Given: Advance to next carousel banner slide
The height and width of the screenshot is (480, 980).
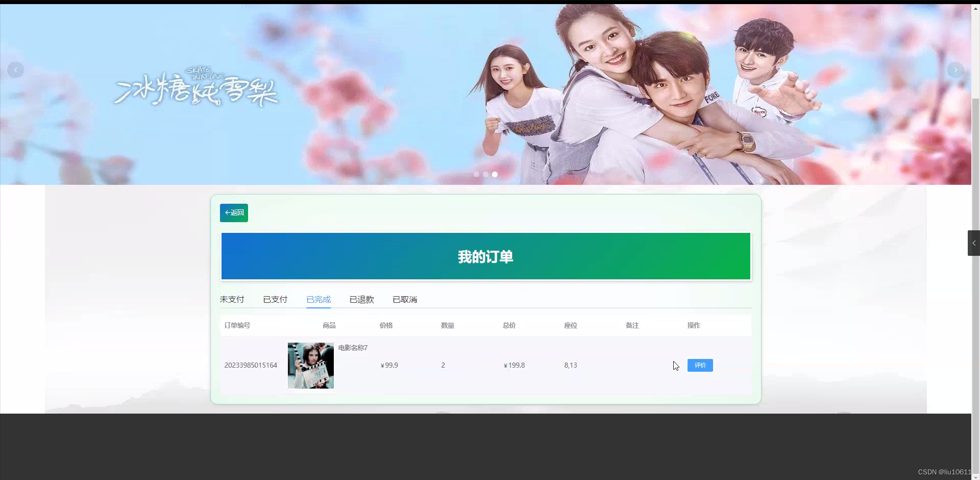Looking at the screenshot, I should click(955, 69).
